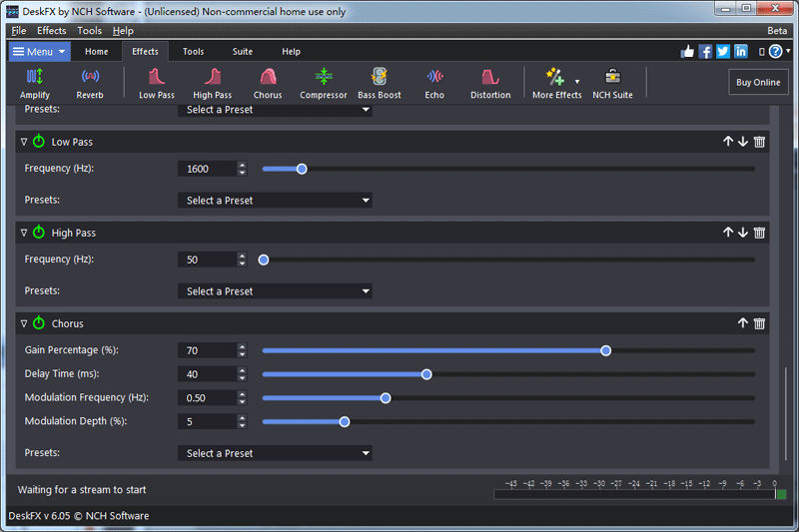Open the Low Pass presets dropdown
This screenshot has height=532, width=799.
click(275, 200)
